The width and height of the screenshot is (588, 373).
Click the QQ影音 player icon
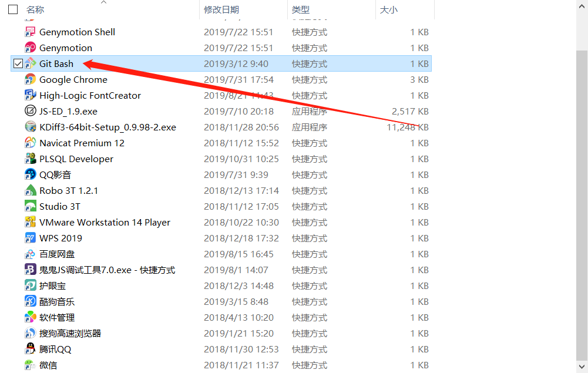(x=30, y=174)
